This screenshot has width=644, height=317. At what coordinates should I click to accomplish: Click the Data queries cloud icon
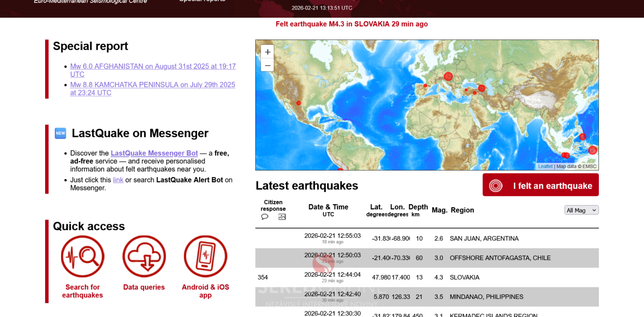pos(144,256)
